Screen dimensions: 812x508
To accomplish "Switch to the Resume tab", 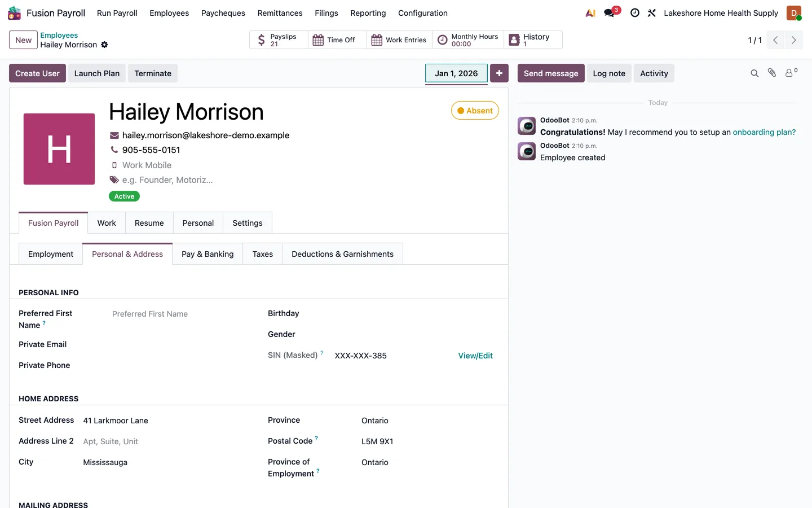I will tap(149, 223).
